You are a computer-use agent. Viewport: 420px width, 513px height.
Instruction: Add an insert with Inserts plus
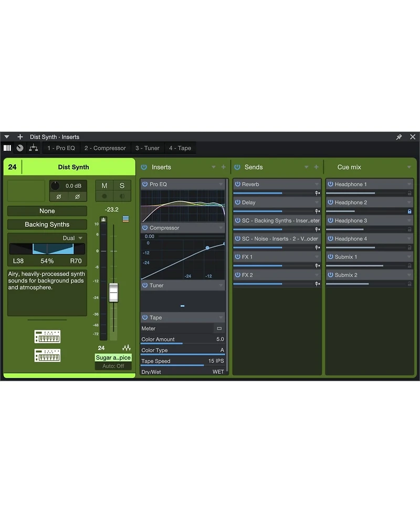224,167
